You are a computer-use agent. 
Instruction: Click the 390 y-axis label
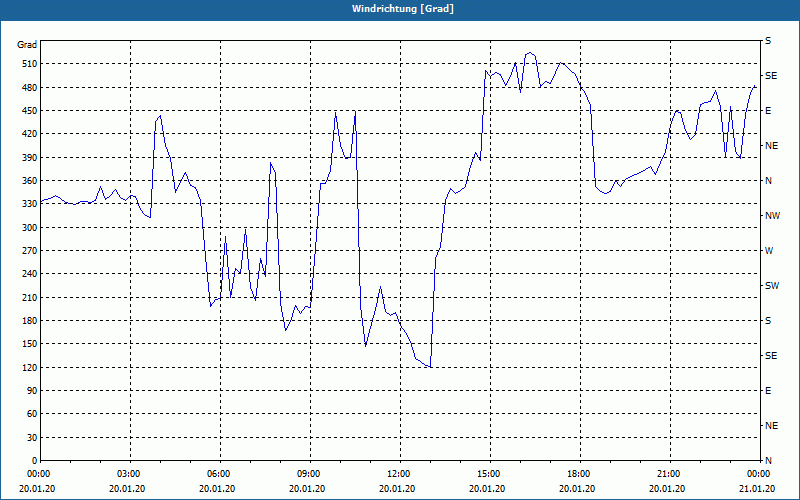pos(29,158)
